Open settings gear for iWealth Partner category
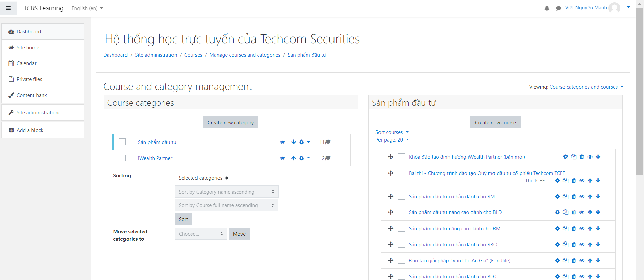The width and height of the screenshot is (644, 280). 302,158
